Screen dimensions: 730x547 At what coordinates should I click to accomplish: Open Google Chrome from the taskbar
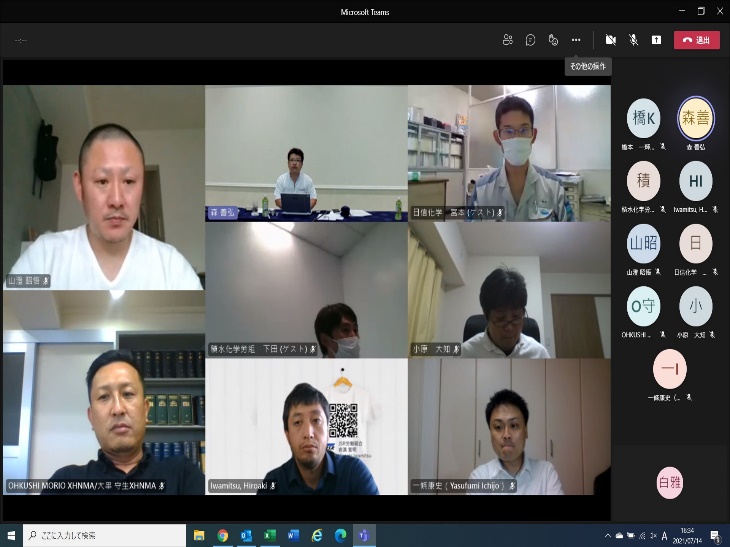[223, 535]
